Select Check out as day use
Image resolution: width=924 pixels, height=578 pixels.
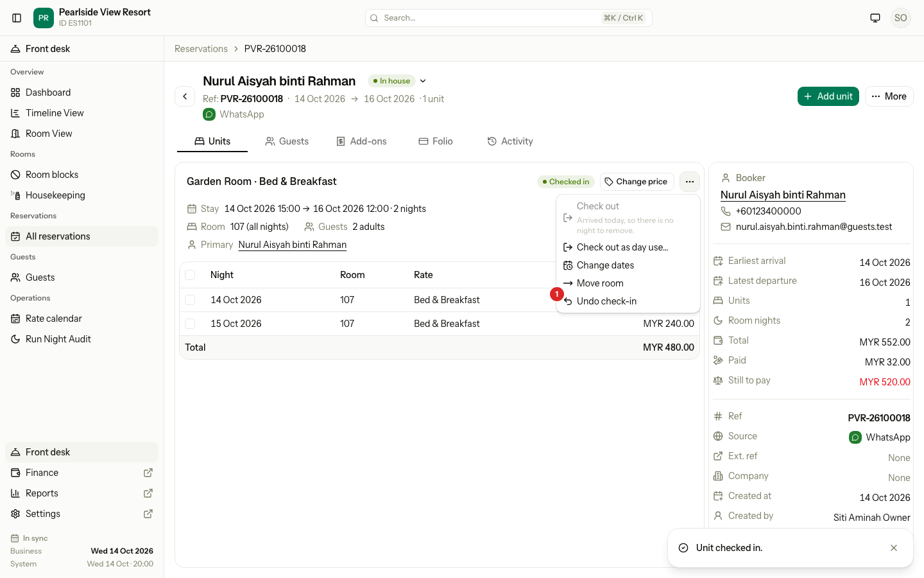coord(628,247)
